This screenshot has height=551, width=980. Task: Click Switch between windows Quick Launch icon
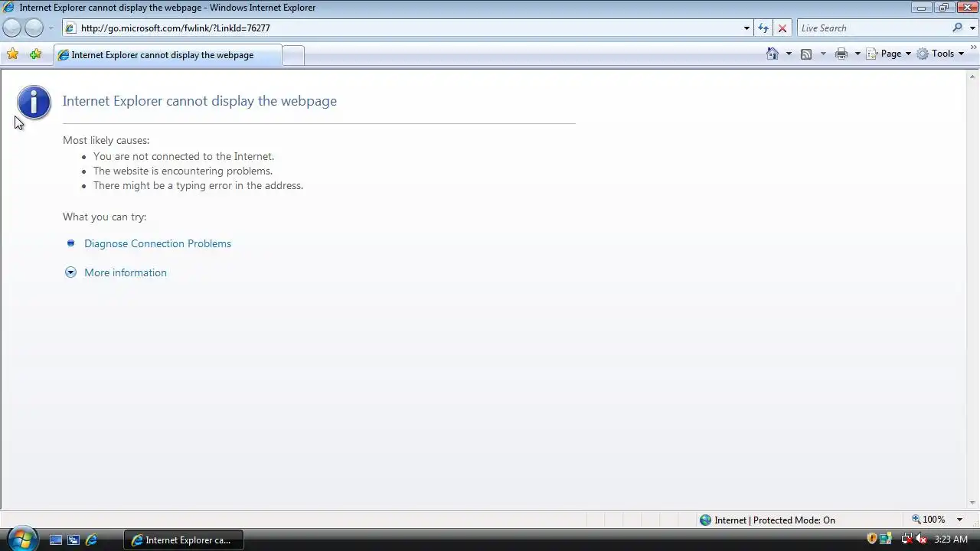pyautogui.click(x=73, y=540)
